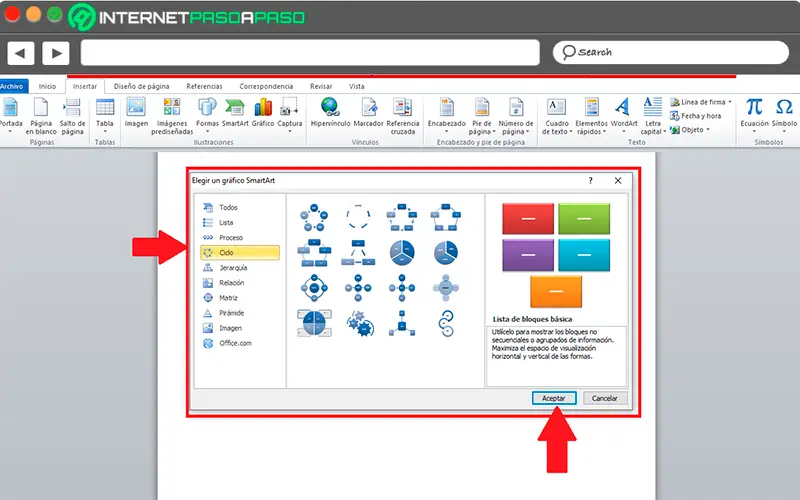Select the Insertar ribbon tab
This screenshot has width=800, height=500.
(85, 86)
